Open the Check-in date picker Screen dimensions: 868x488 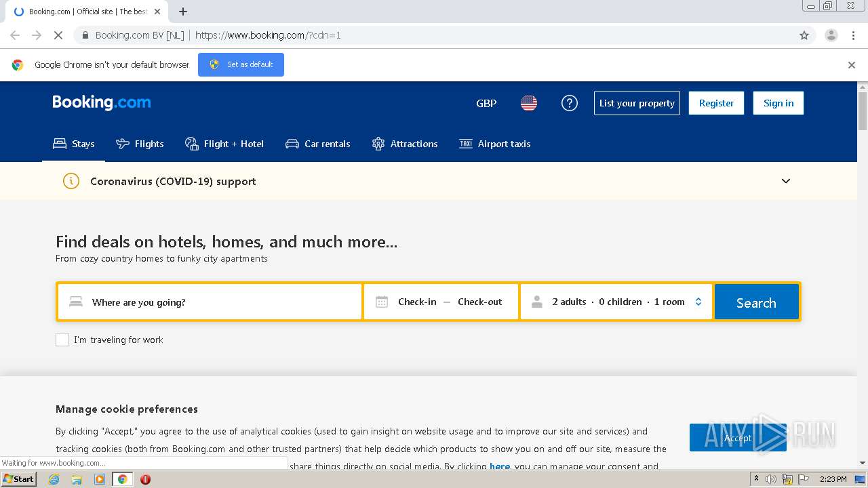click(x=417, y=302)
